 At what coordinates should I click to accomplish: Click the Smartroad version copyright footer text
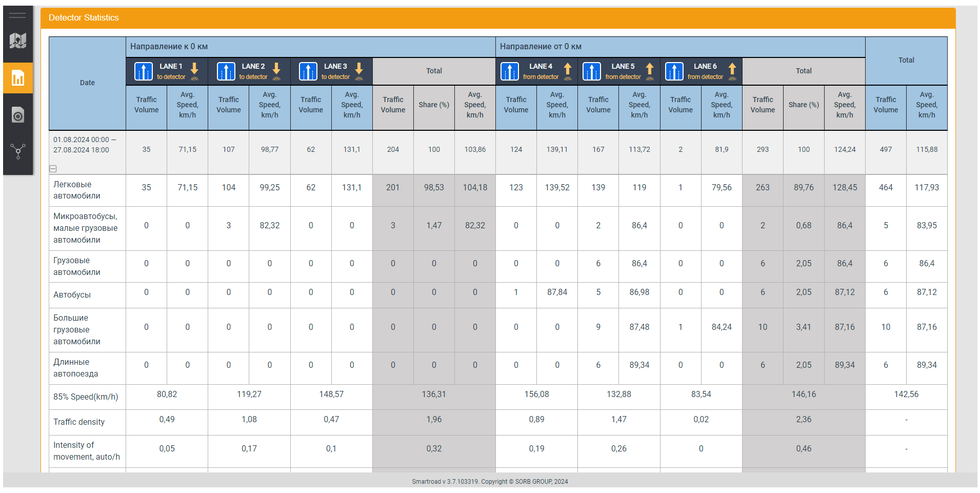pos(490,482)
